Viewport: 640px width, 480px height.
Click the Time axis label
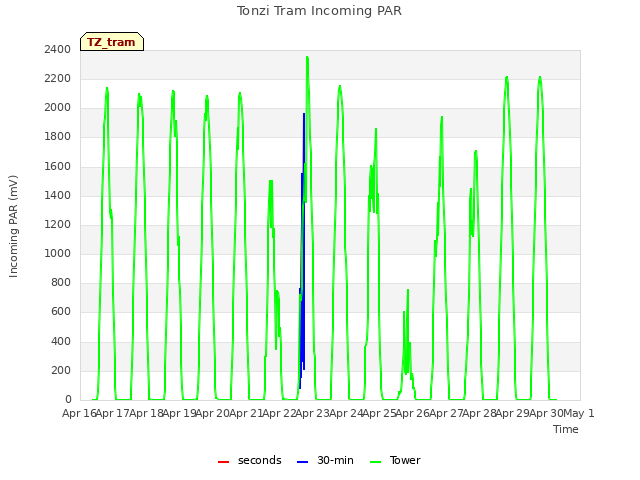pyautogui.click(x=566, y=429)
